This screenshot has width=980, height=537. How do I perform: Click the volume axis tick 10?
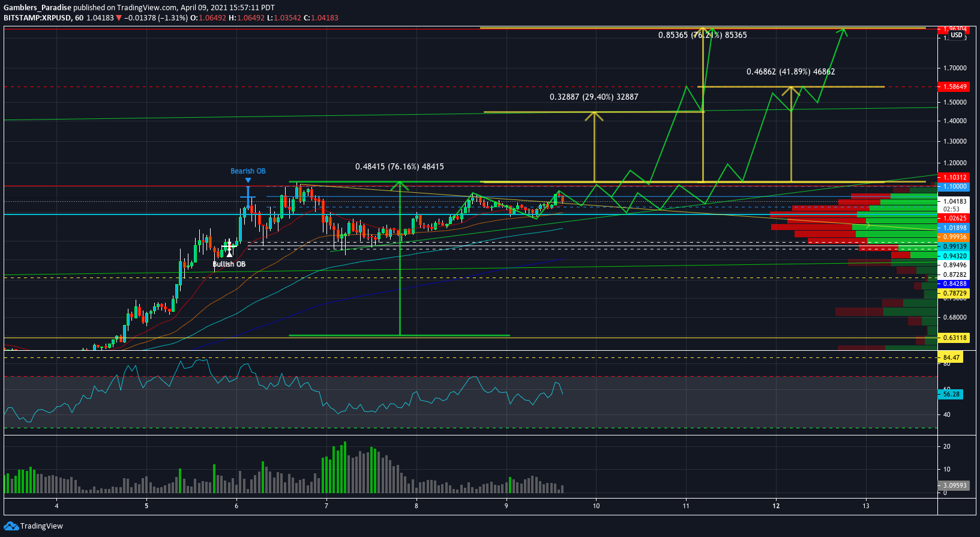pyautogui.click(x=947, y=470)
